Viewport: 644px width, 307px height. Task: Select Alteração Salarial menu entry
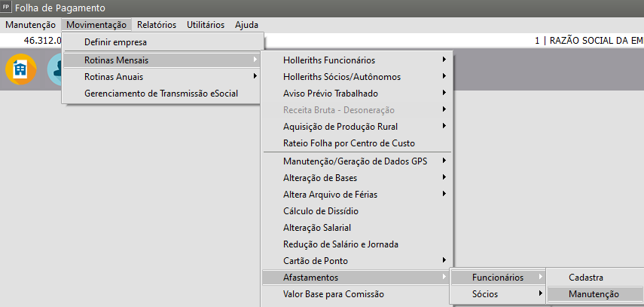(x=317, y=228)
